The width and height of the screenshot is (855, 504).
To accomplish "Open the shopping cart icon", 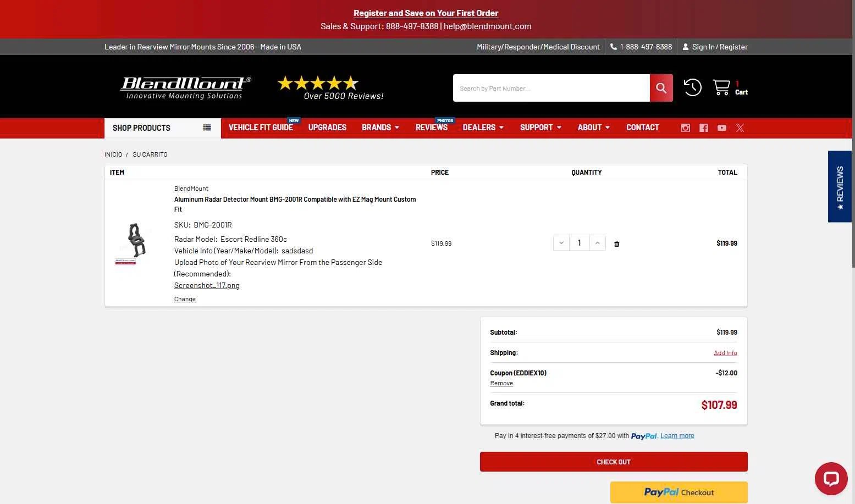I will click(721, 87).
